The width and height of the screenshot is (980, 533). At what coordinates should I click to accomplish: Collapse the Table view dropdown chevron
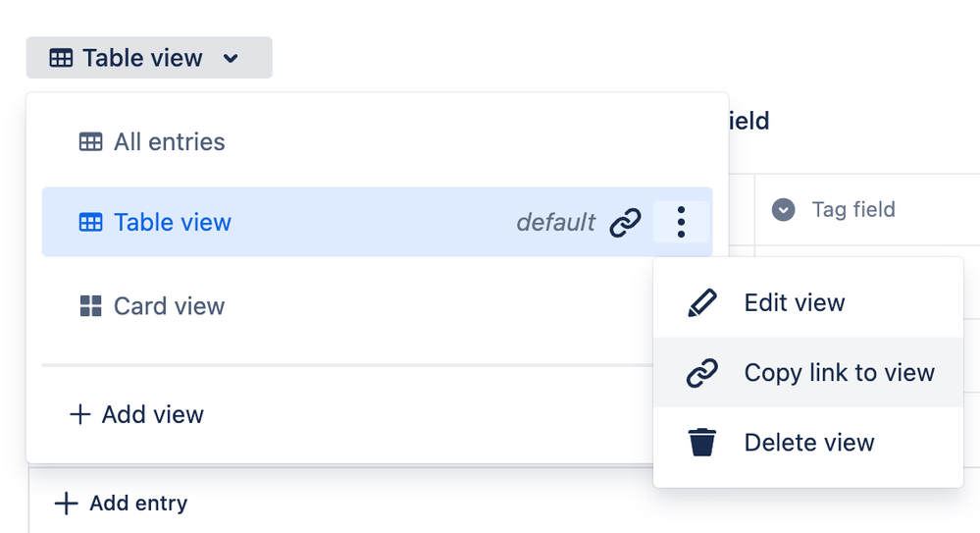pyautogui.click(x=231, y=58)
